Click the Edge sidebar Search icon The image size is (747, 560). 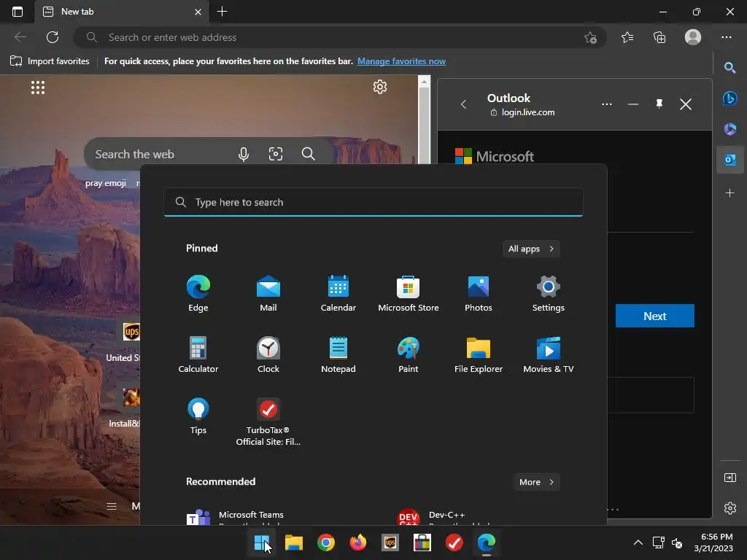[729, 68]
